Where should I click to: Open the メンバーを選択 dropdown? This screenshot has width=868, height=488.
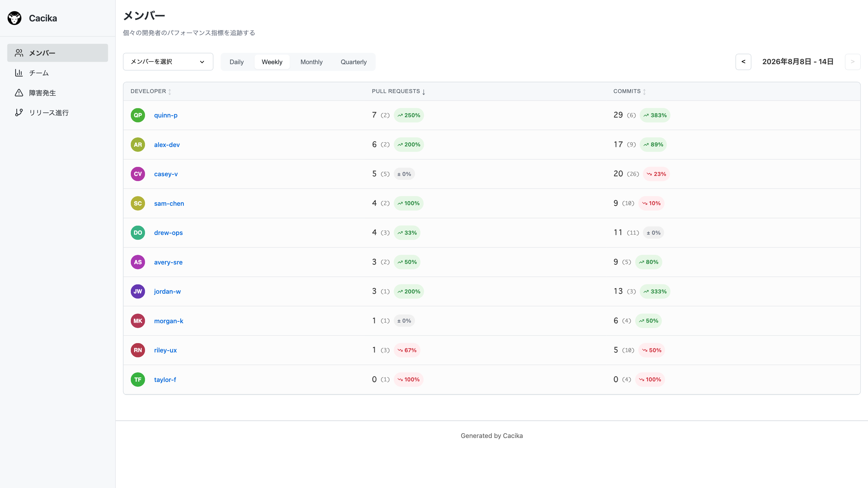click(168, 62)
